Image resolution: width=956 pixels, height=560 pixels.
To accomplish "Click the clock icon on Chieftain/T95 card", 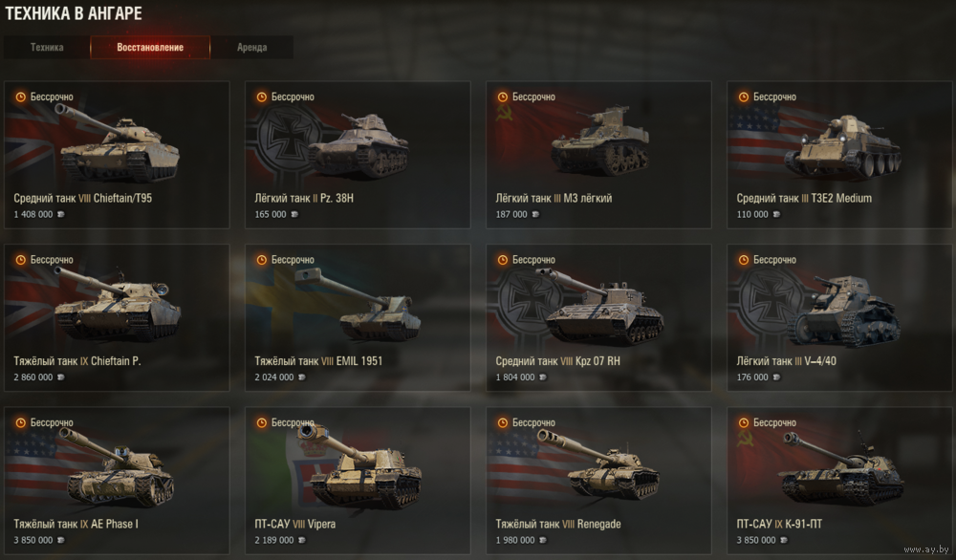I will click(x=21, y=97).
